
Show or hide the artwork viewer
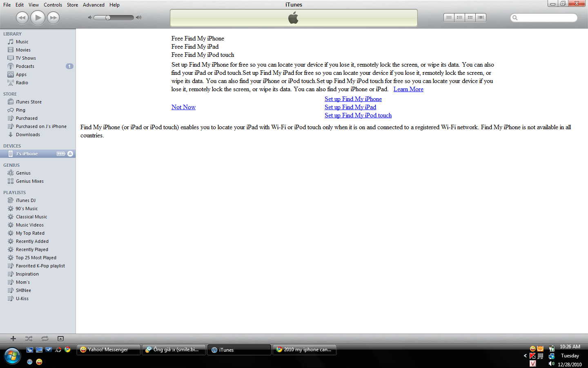[x=60, y=339]
